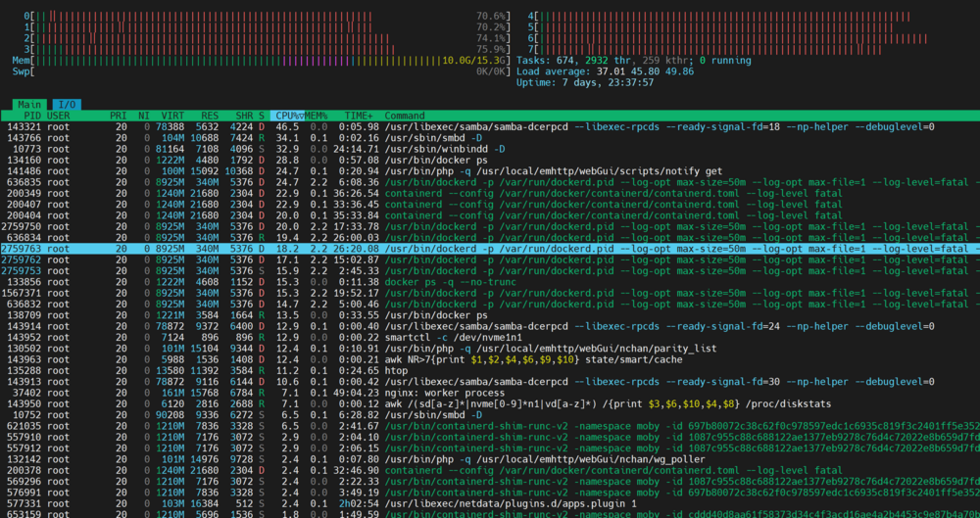Select the wg_poller php process row
Screen dimensions: 980x518
point(490,459)
